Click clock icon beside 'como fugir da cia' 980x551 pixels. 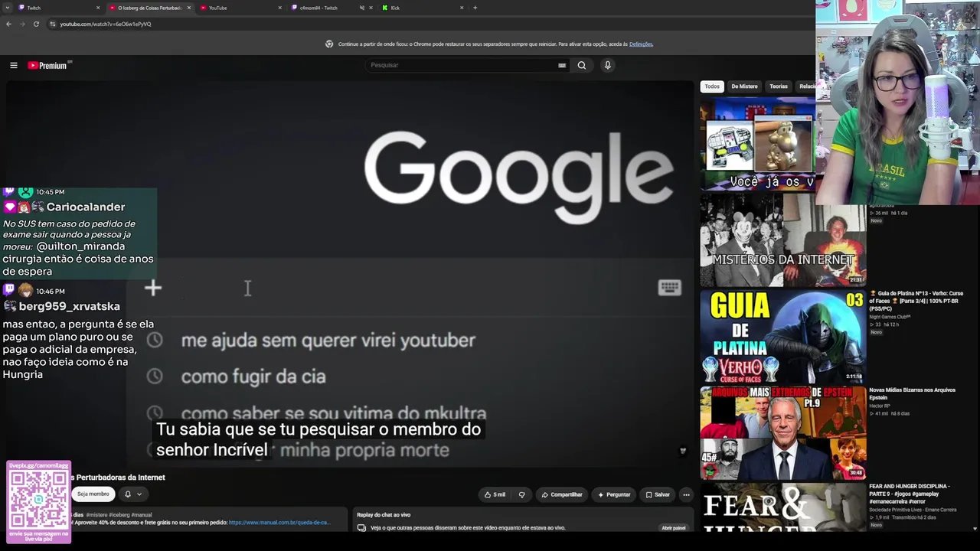155,376
